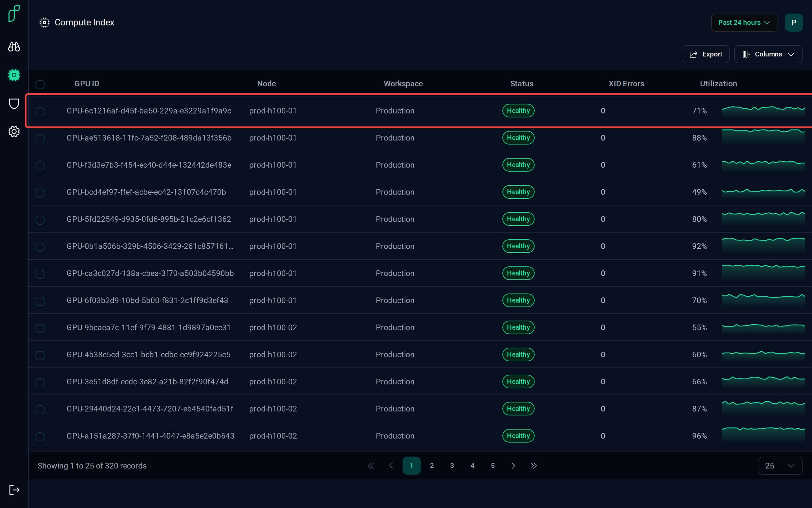Click the Export button
The height and width of the screenshot is (508, 812).
[x=705, y=54]
